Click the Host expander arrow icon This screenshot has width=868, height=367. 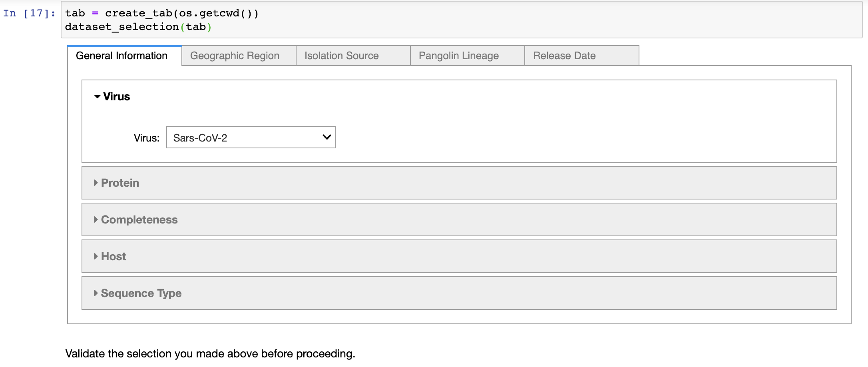(x=96, y=256)
